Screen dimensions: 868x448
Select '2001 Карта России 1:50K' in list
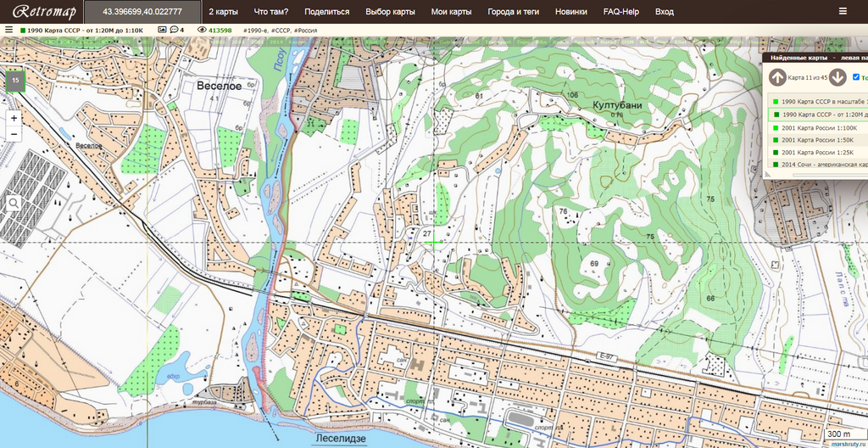coord(818,140)
